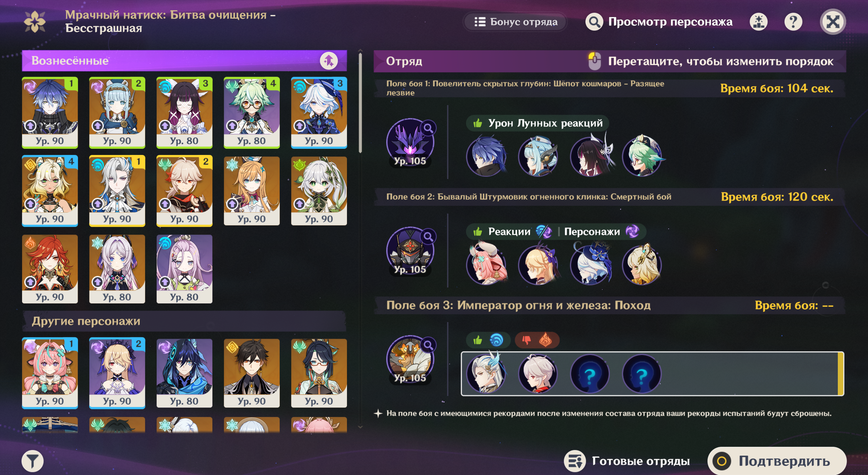This screenshot has height=475, width=868.
Task: Open the Бонус отряда list
Action: pos(516,22)
